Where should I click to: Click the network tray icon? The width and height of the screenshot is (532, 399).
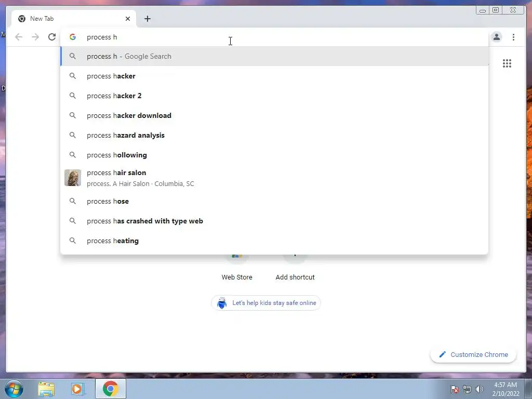click(467, 389)
